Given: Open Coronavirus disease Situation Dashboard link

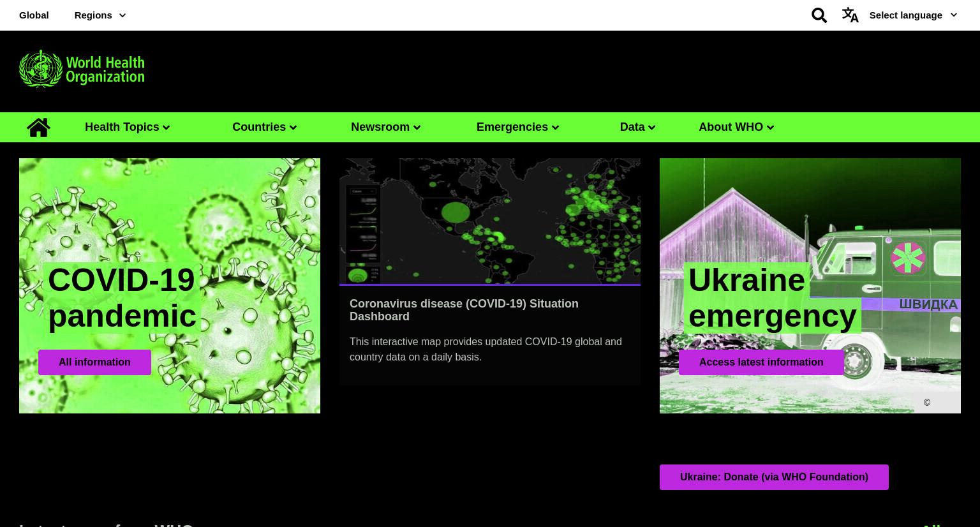Looking at the screenshot, I should (x=464, y=310).
